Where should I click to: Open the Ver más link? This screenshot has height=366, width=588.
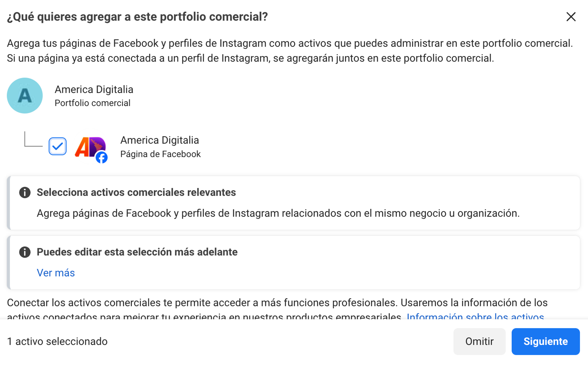(x=56, y=273)
